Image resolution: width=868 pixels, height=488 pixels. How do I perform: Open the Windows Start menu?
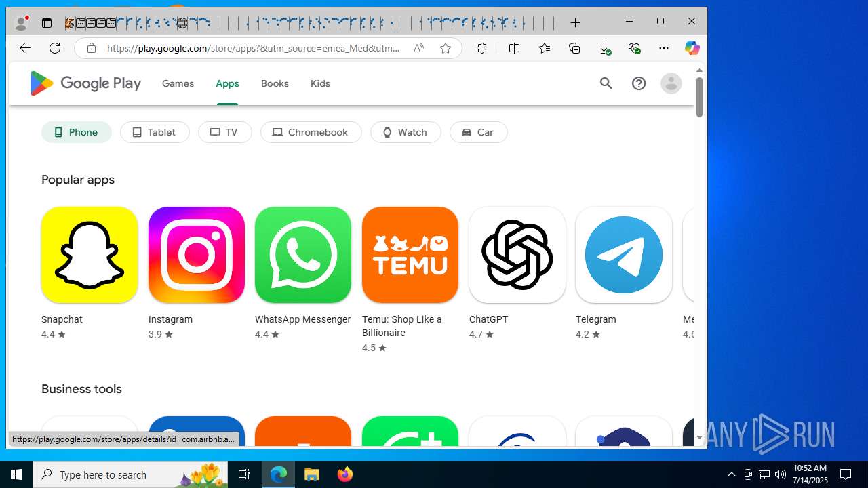(16, 474)
